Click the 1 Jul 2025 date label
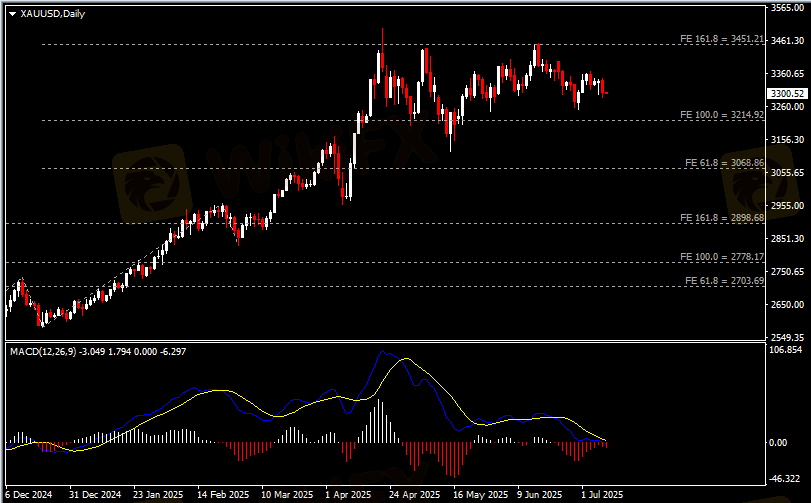811x503 pixels. [602, 495]
